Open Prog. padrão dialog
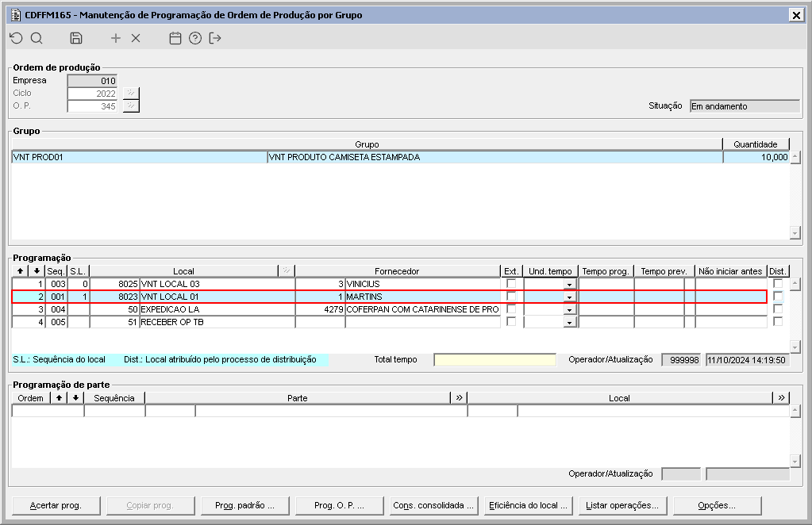Viewport: 812px width, 525px height. coord(245,506)
